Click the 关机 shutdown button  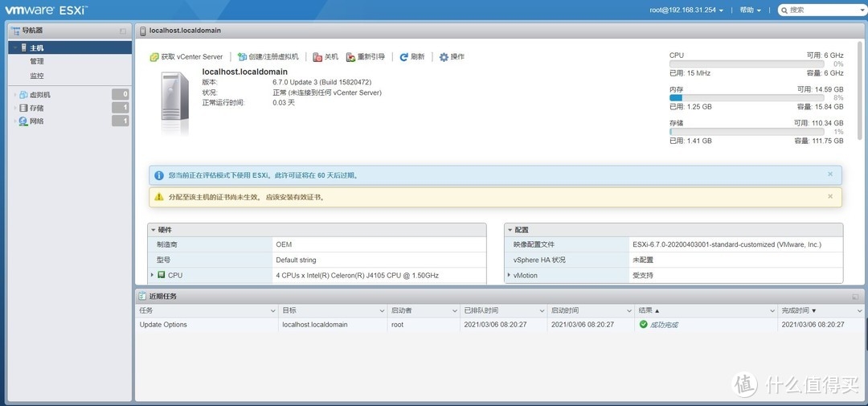pos(325,57)
